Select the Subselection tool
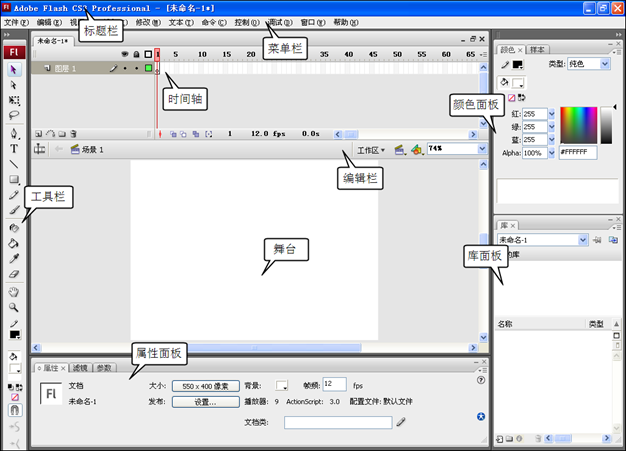 [14, 85]
